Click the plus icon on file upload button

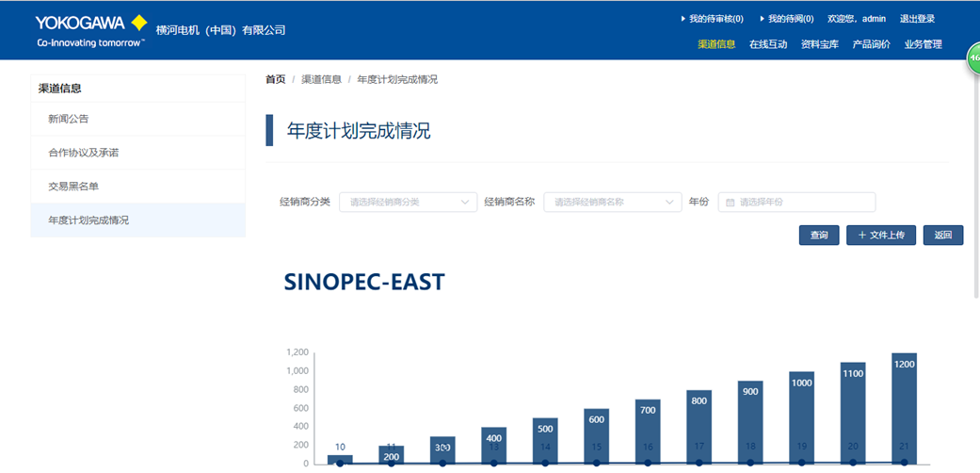[x=862, y=236]
